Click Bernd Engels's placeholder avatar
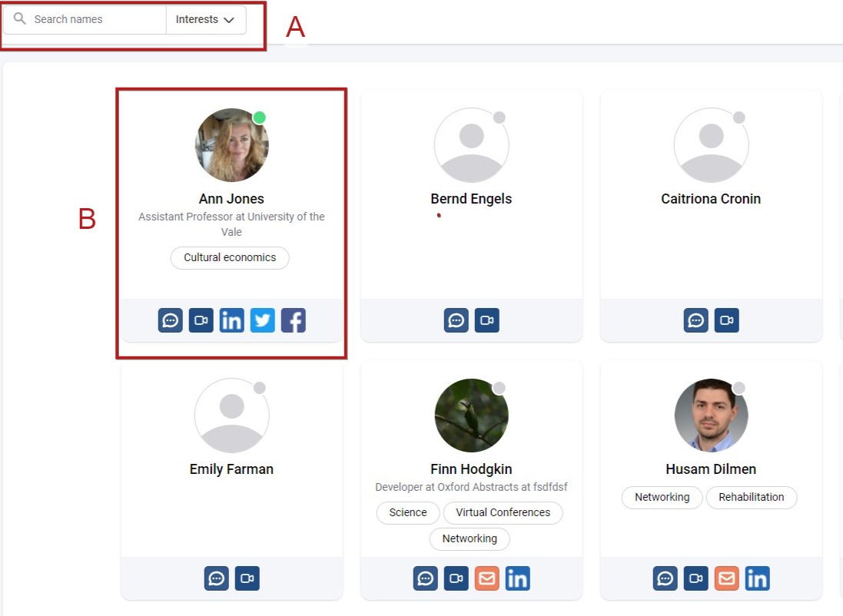 pos(472,145)
